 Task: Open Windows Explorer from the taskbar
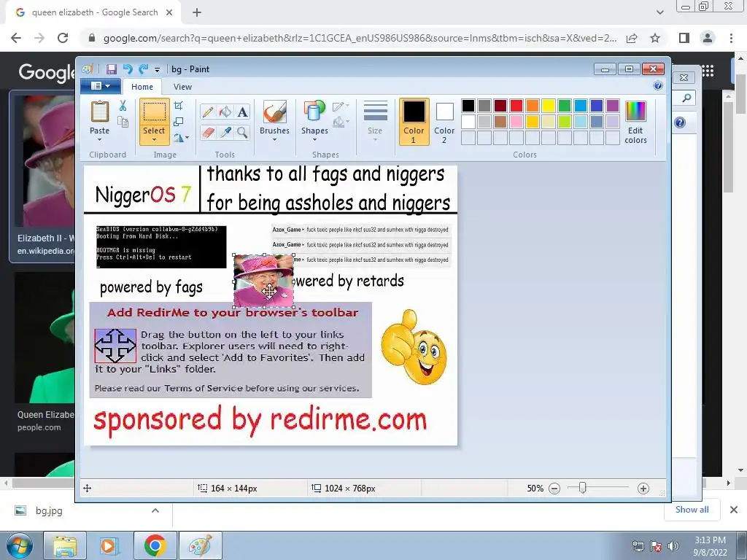65,545
